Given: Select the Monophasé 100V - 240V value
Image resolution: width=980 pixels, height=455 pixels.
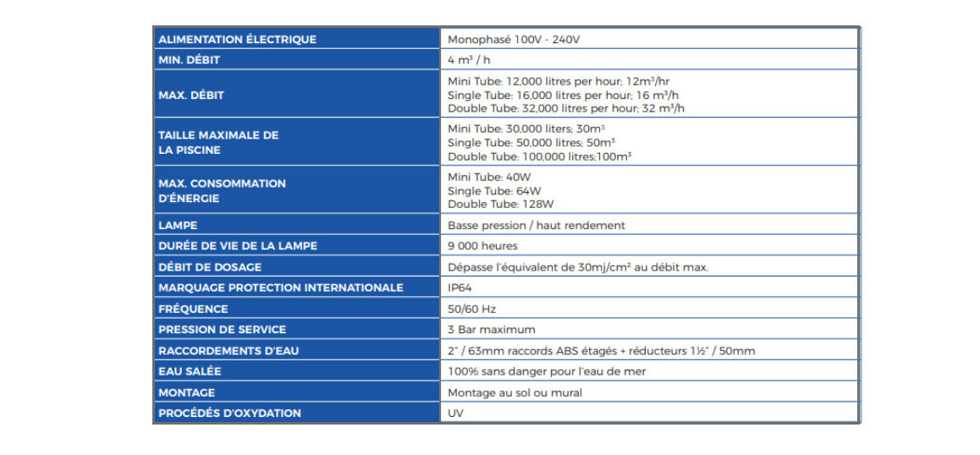Looking at the screenshot, I should coord(514,39).
